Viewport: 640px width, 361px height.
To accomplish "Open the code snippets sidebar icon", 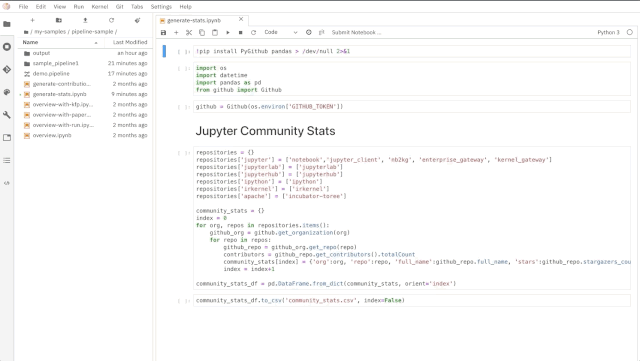I will [7, 183].
